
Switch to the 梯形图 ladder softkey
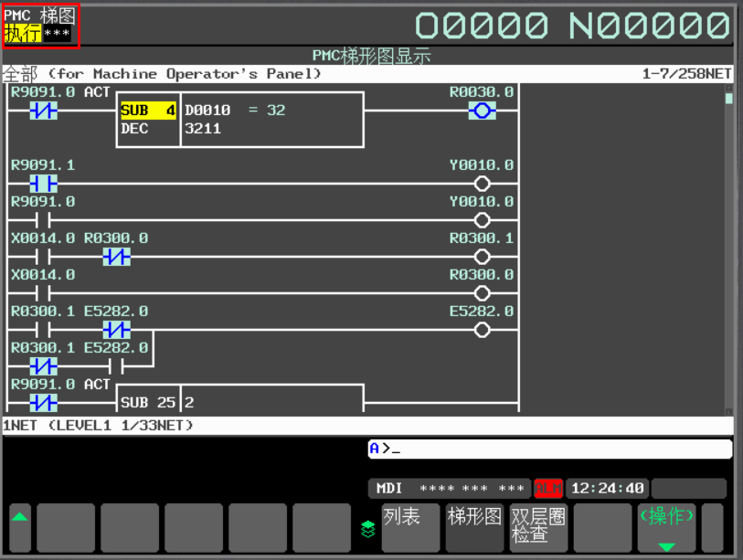pos(474,527)
